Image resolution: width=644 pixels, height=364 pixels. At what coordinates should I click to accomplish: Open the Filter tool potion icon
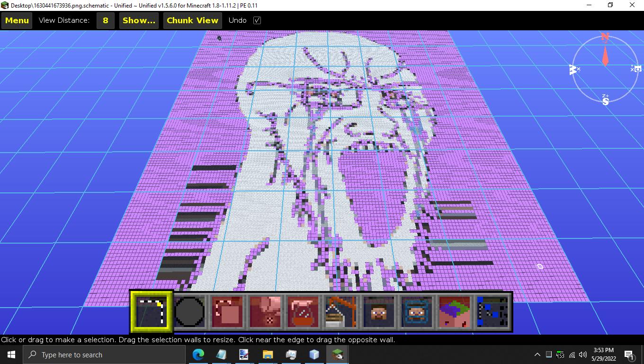303,311
